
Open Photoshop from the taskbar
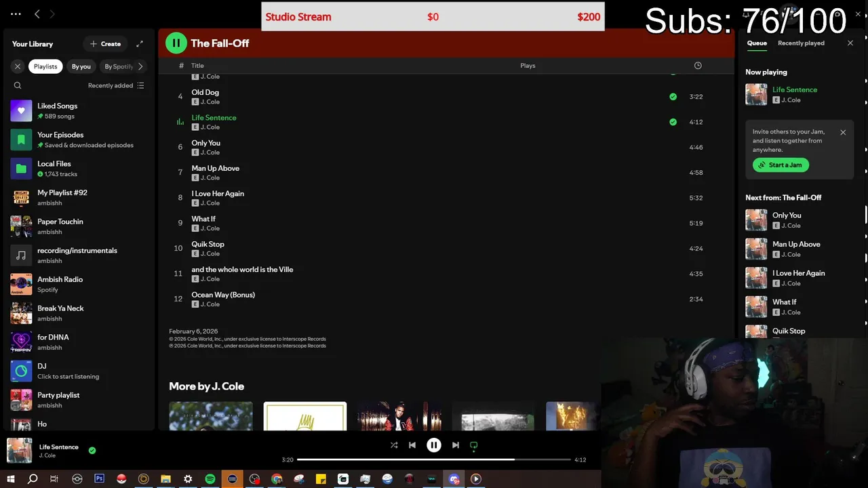(x=99, y=479)
